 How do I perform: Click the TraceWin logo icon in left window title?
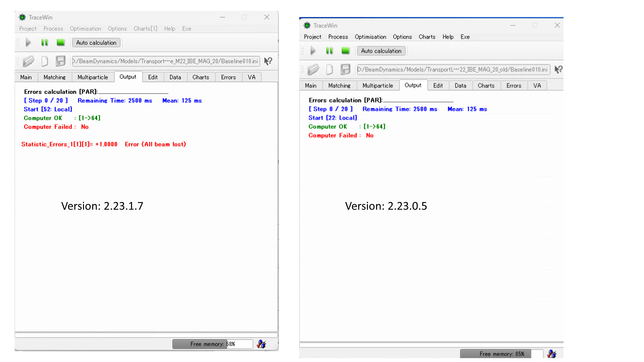22,17
